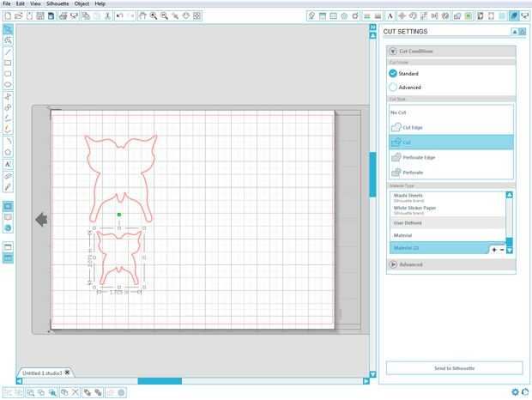532x400 pixels.
Task: Click the Undo arrow icon
Action: click(x=120, y=16)
